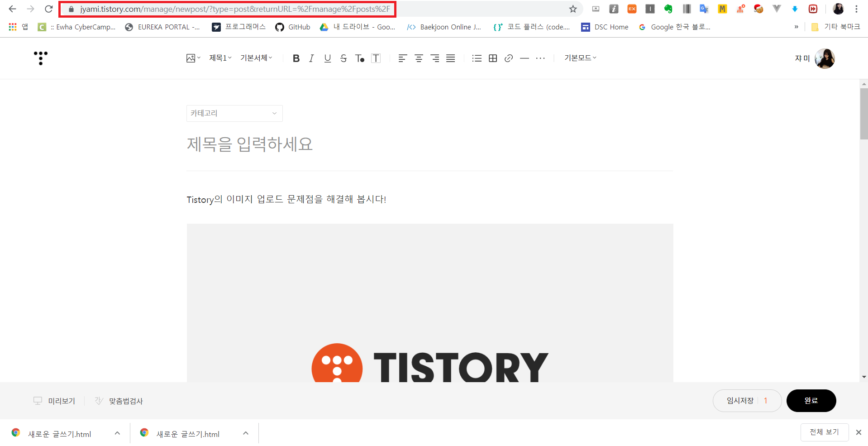Click the 임시저장 temporary save button

pyautogui.click(x=747, y=401)
